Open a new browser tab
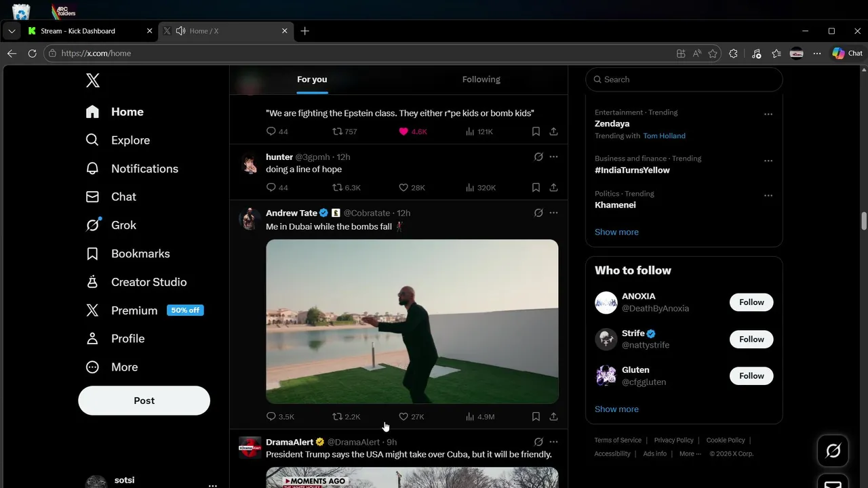 (x=304, y=31)
